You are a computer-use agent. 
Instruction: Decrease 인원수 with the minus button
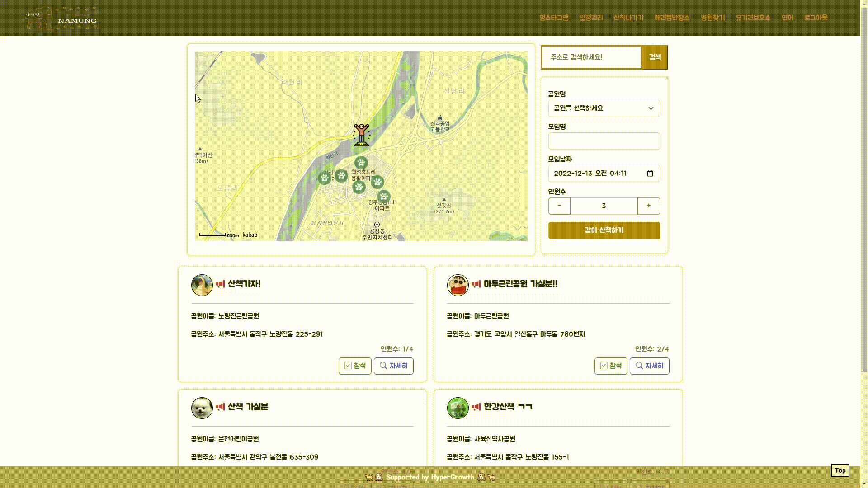(559, 206)
